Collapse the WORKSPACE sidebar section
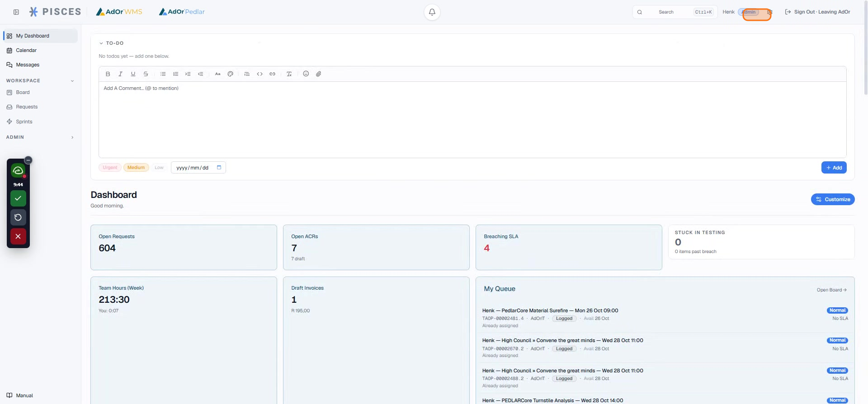The width and height of the screenshot is (868, 404). pyautogui.click(x=72, y=81)
